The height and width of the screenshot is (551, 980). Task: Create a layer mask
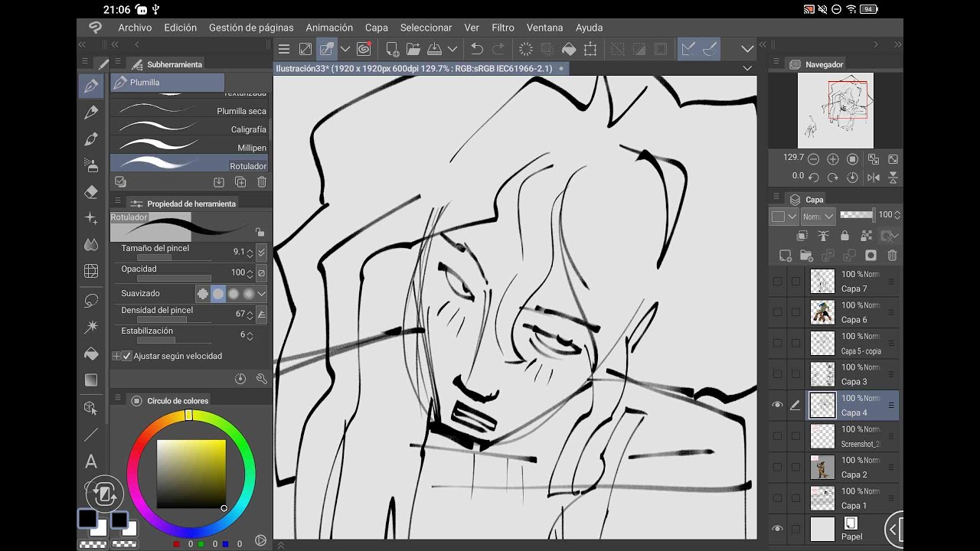tap(871, 256)
